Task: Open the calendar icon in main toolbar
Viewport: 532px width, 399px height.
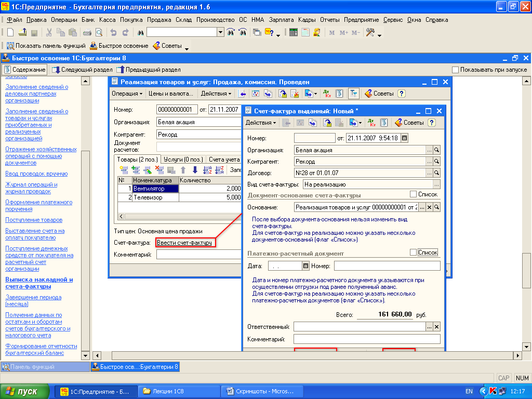Action: (305, 33)
